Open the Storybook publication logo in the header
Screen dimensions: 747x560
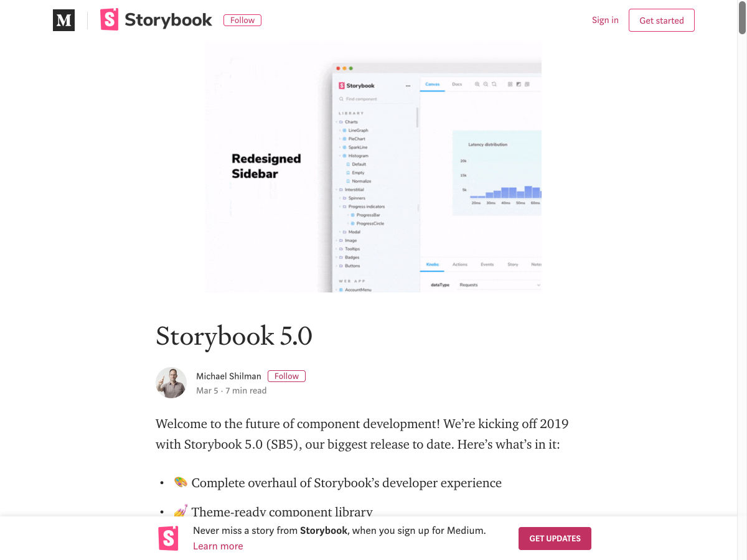(x=156, y=20)
